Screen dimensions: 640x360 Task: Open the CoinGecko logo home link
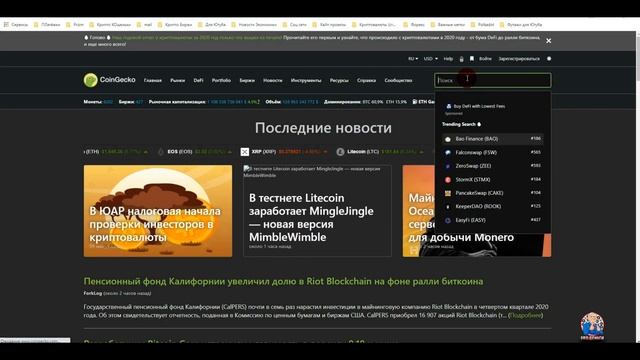tap(109, 80)
